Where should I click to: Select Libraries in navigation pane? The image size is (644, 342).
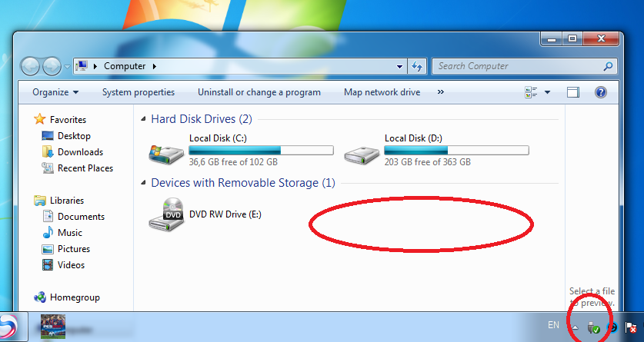(67, 201)
